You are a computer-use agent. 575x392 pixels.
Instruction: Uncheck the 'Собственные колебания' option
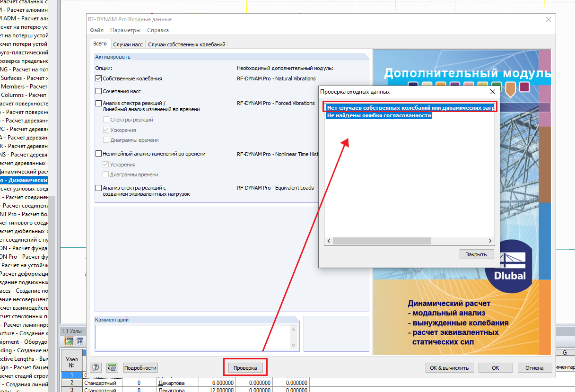click(x=98, y=78)
